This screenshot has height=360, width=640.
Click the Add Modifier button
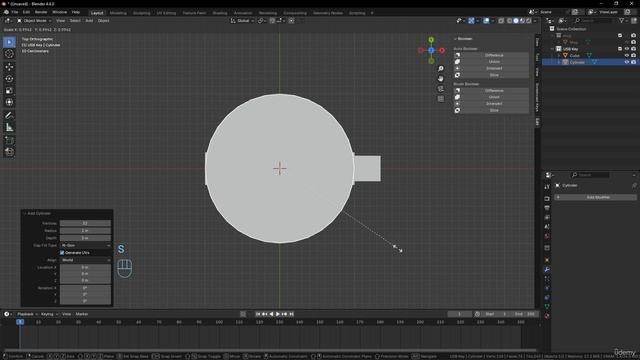pyautogui.click(x=595, y=197)
